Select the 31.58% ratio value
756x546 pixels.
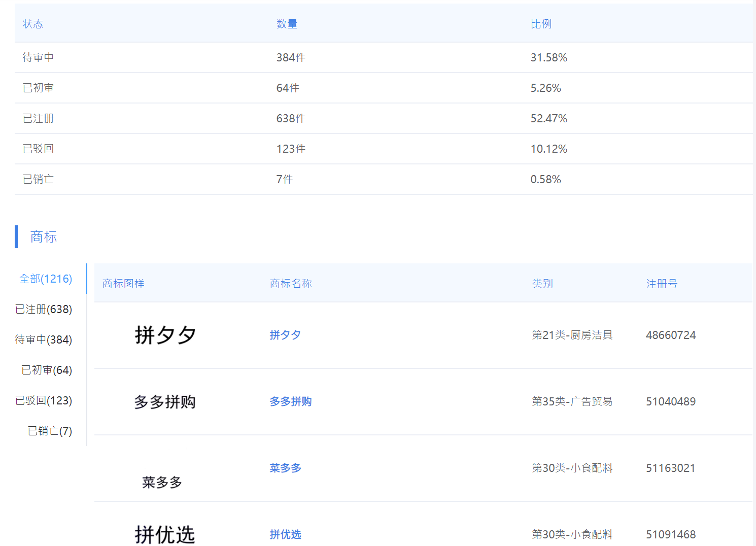[x=549, y=57]
